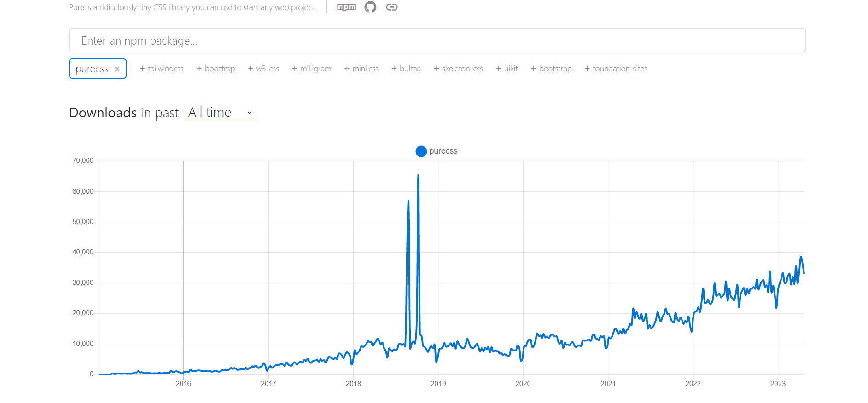Add skeleton-css to the comparison
This screenshot has width=868, height=403.
(458, 69)
